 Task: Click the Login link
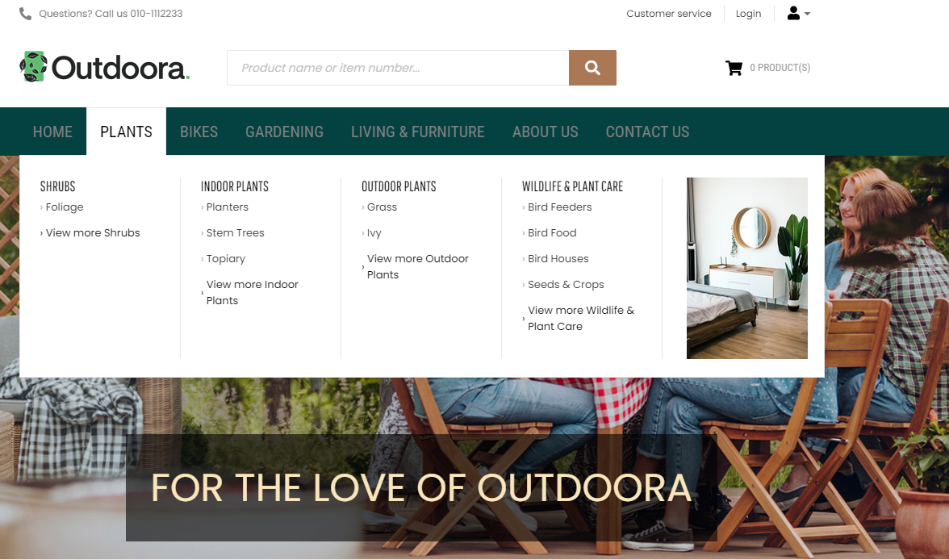pos(748,14)
